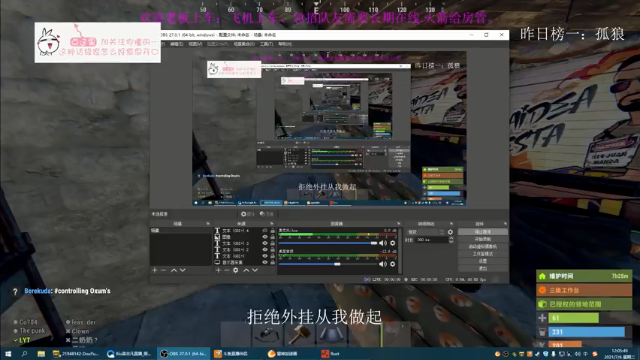Open the 编辑(E) Edit menu

click(176, 44)
